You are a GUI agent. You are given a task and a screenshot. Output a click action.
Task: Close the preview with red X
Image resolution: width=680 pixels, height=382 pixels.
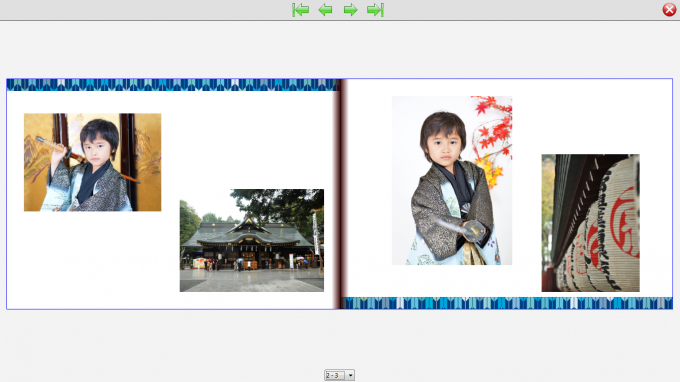(669, 9)
